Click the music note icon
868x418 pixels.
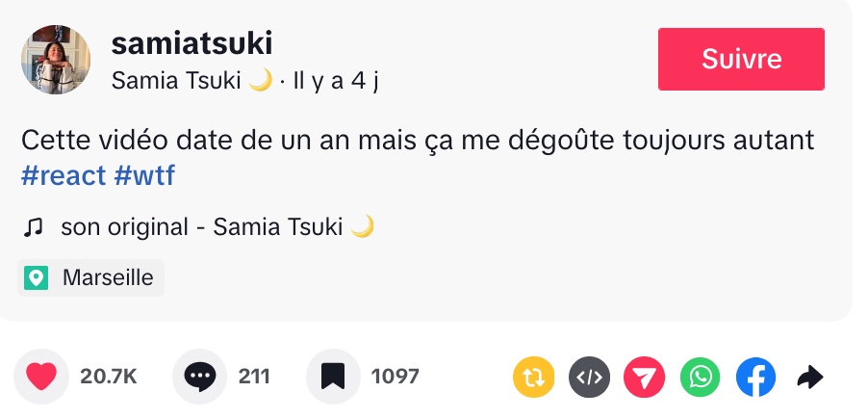tap(34, 227)
